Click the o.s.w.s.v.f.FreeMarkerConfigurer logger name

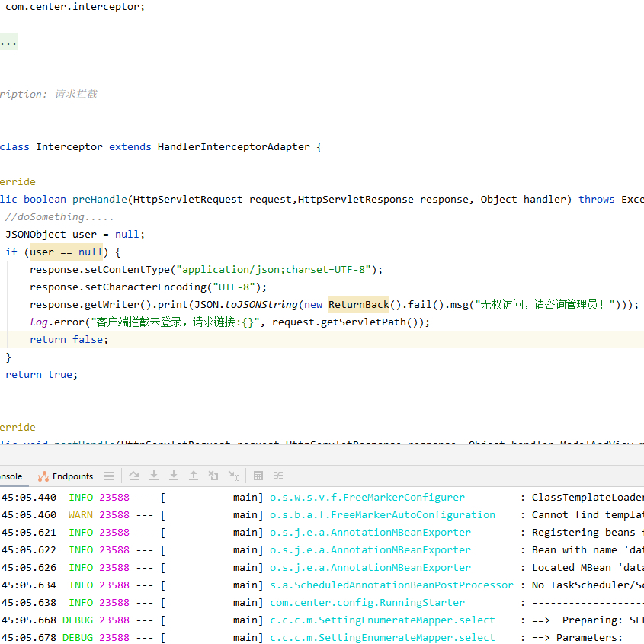point(367,498)
